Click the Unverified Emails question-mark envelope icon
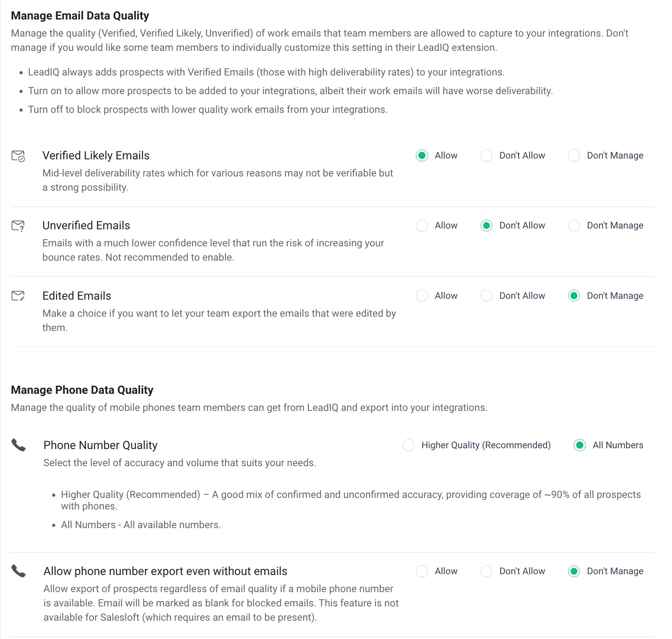This screenshot has width=672, height=639. (18, 226)
